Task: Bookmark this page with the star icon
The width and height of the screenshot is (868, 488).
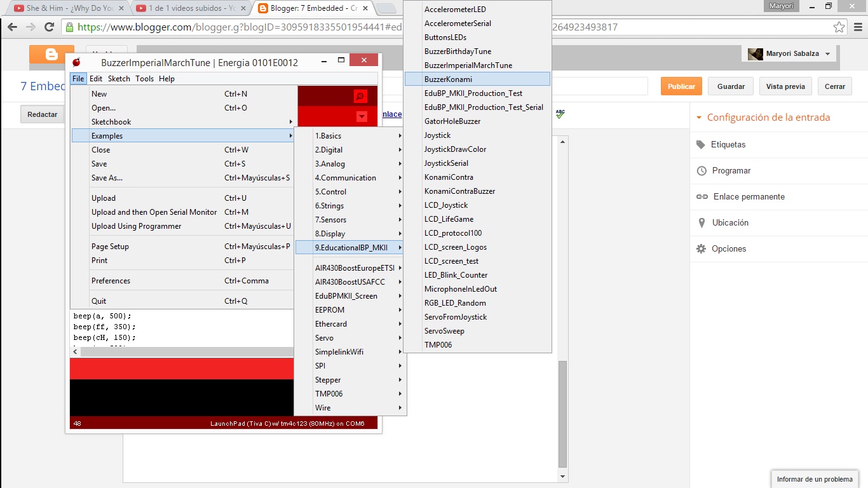Action: point(839,27)
